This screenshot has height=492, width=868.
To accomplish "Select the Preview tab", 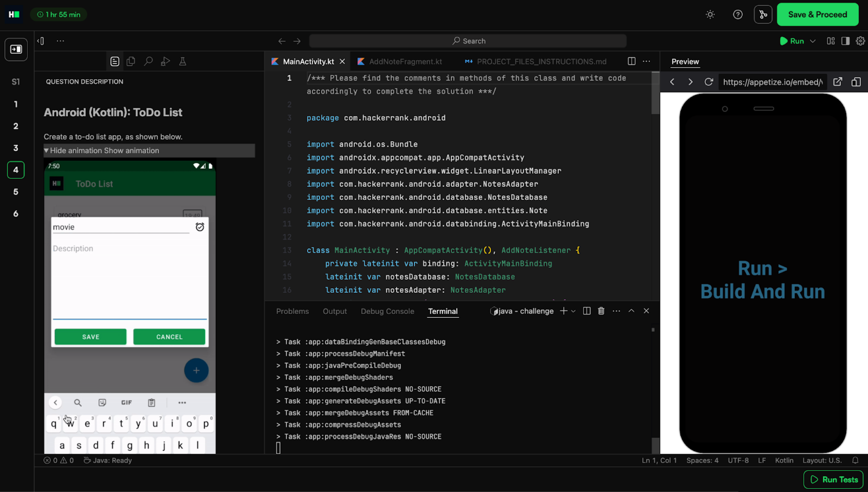I will point(685,61).
